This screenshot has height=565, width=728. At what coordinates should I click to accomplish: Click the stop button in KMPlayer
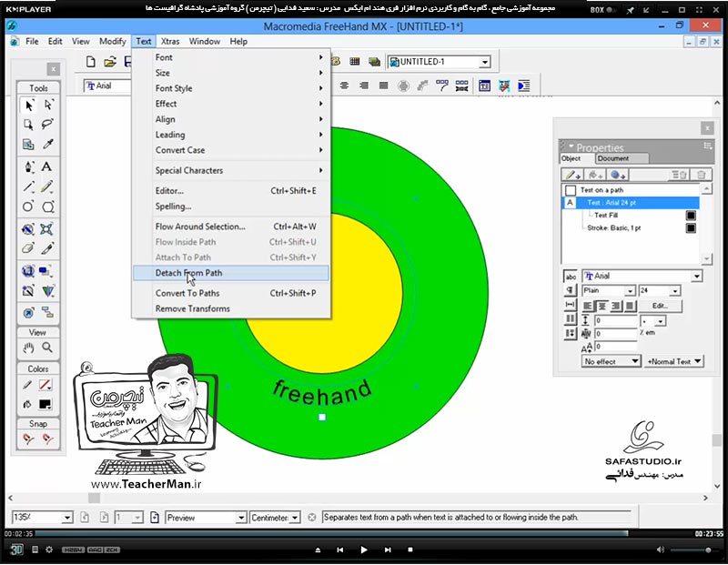click(410, 550)
